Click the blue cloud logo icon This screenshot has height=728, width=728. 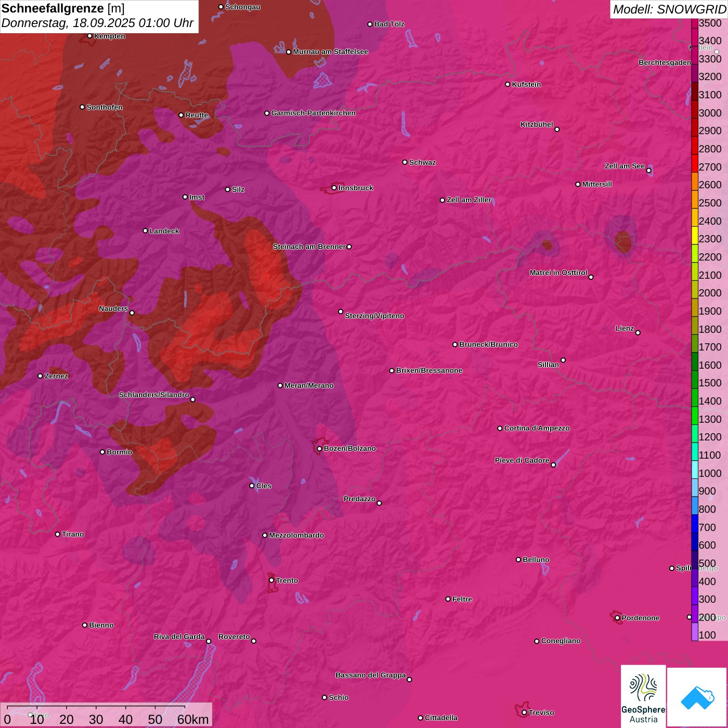click(x=697, y=697)
